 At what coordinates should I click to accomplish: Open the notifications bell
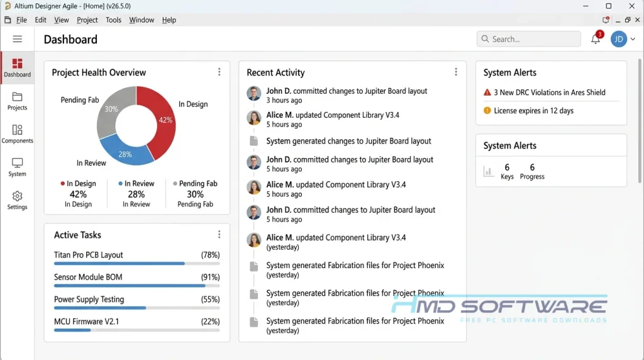point(596,38)
